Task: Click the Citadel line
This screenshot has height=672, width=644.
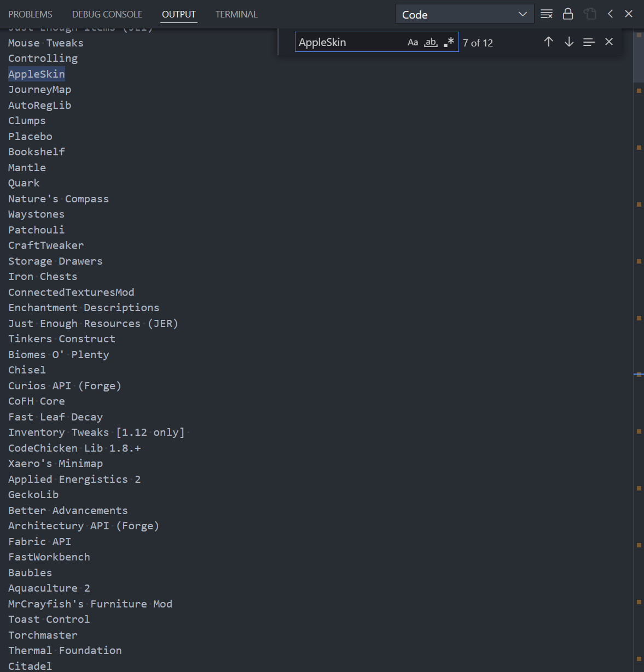Action: pyautogui.click(x=30, y=666)
